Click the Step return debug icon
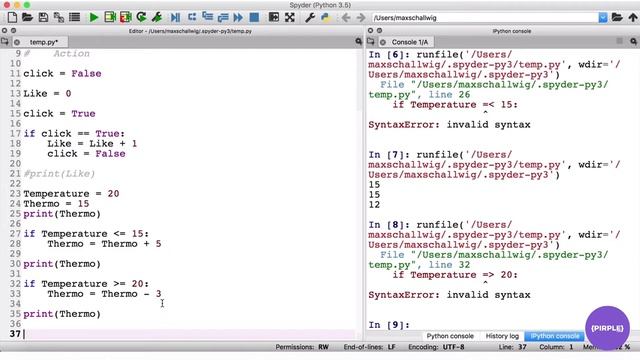Image resolution: width=640 pixels, height=360 pixels. [223, 17]
